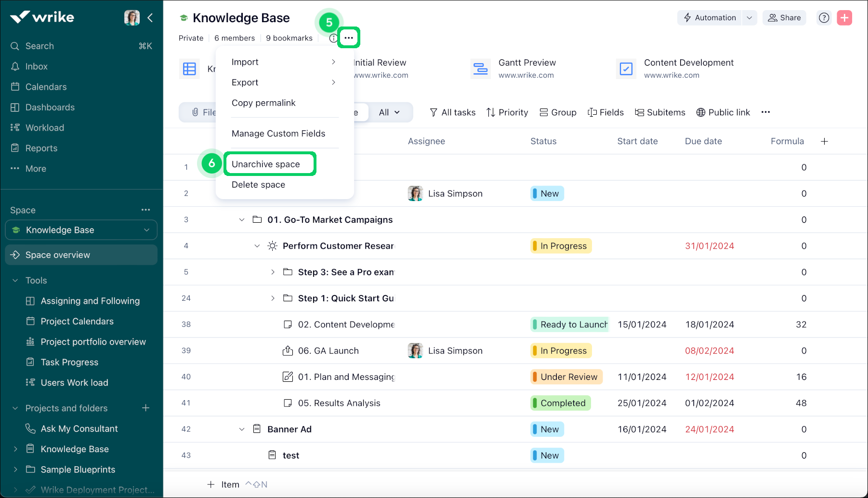Open Public link settings

[723, 112]
